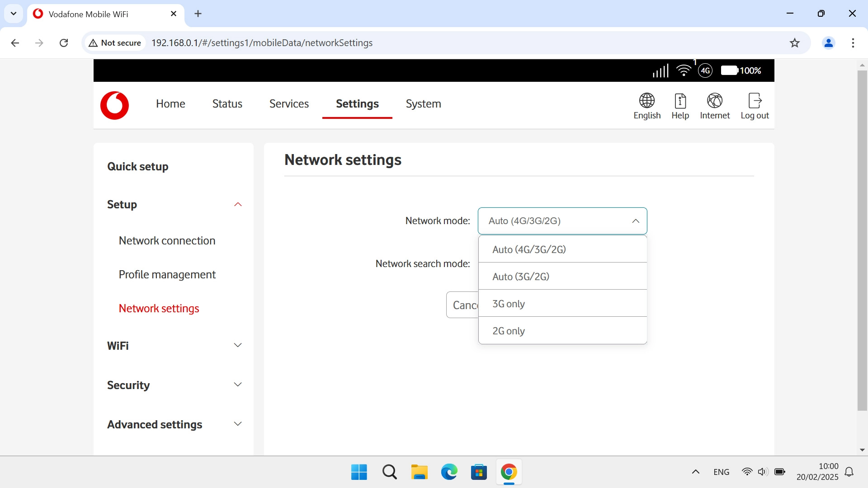Viewport: 868px width, 488px height.
Task: Open the System tab
Action: [x=423, y=104]
